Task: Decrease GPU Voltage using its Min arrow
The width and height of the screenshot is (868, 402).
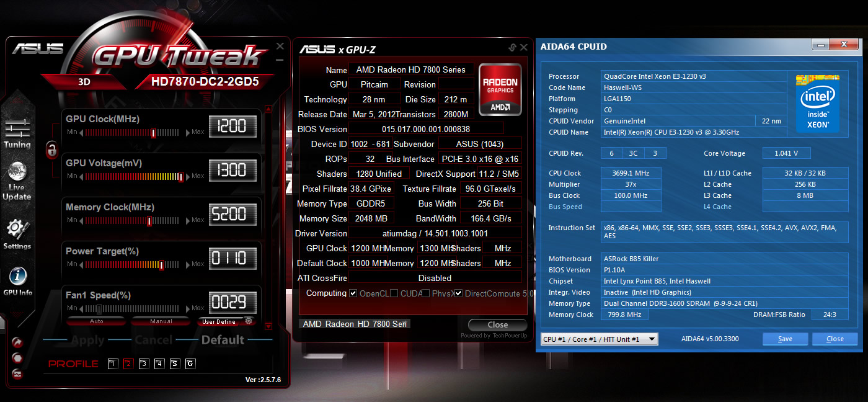Action: pyautogui.click(x=81, y=176)
